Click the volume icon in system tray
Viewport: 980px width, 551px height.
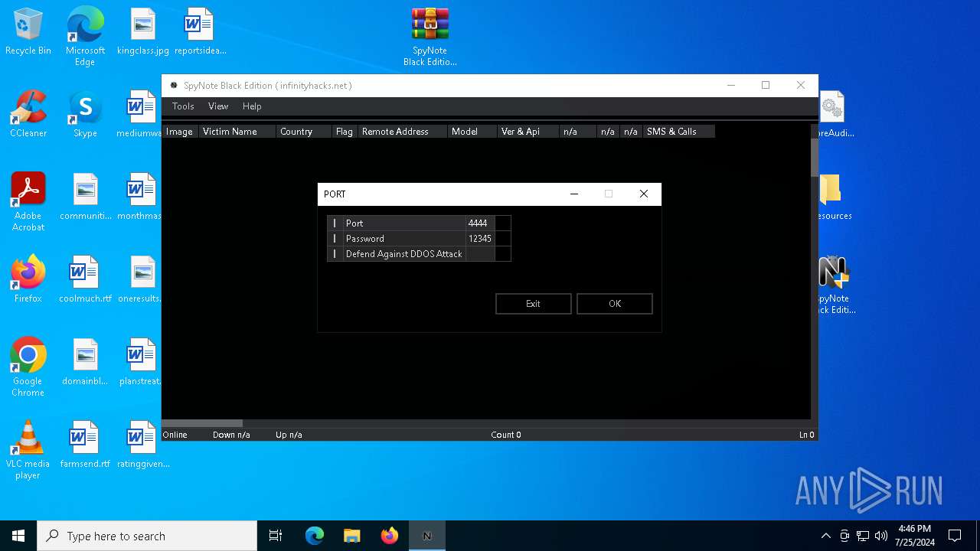[881, 536]
